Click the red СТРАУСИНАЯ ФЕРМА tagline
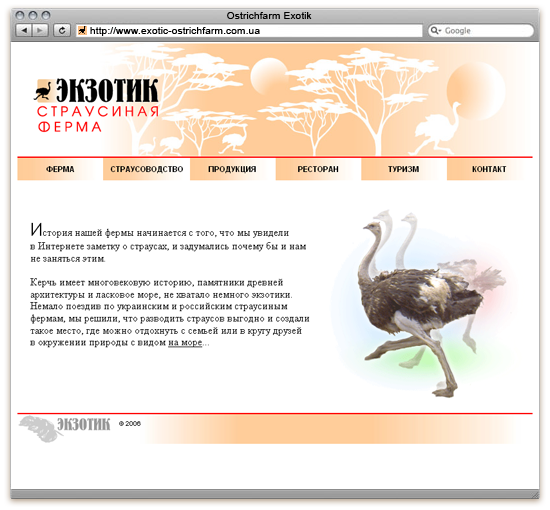 pyautogui.click(x=98, y=119)
